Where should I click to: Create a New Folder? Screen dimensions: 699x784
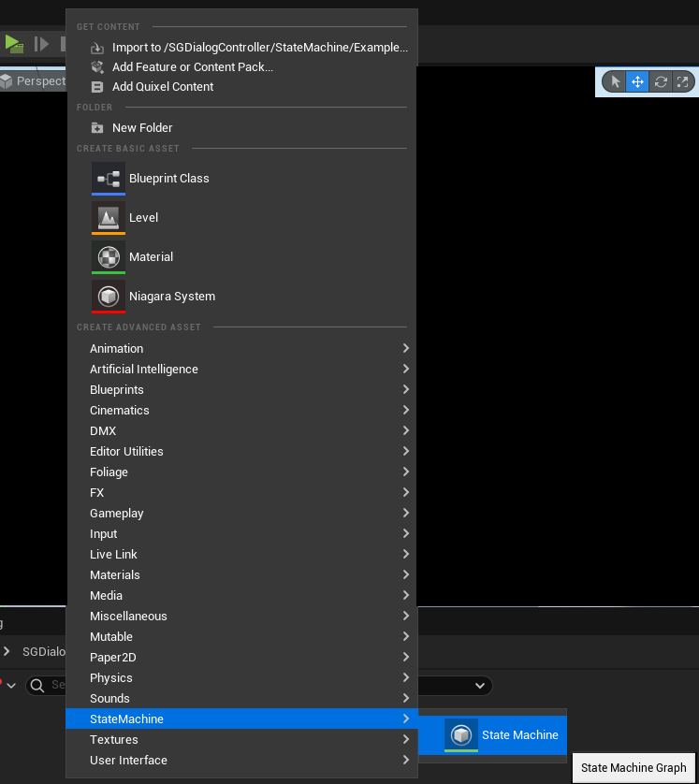[241, 127]
